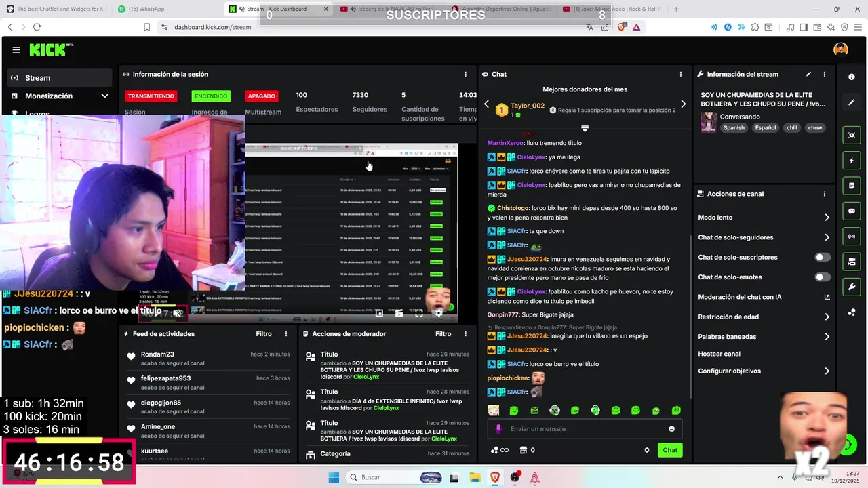Click the focus frame sidebar icon
This screenshot has height=488, width=868.
pos(852,135)
